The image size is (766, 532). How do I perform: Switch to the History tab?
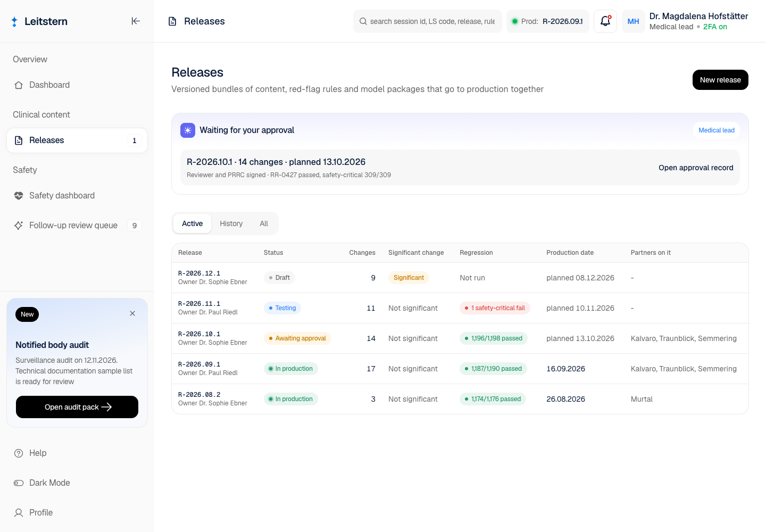[231, 223]
